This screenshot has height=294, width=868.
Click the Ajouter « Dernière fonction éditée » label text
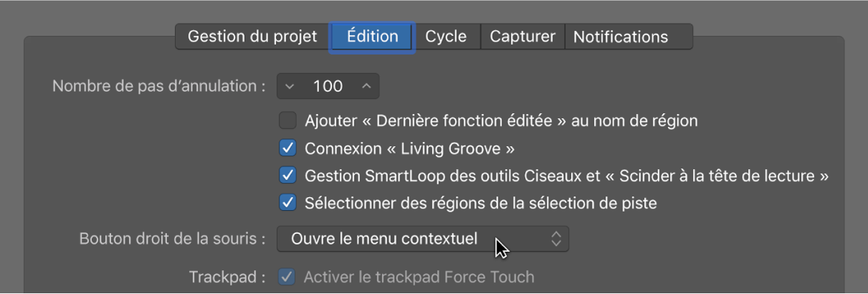point(501,120)
